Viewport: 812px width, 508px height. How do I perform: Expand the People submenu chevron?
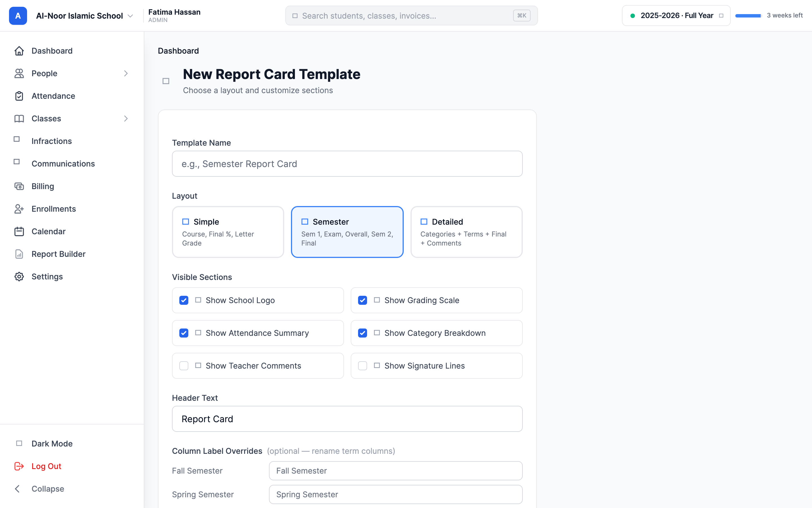pyautogui.click(x=126, y=73)
